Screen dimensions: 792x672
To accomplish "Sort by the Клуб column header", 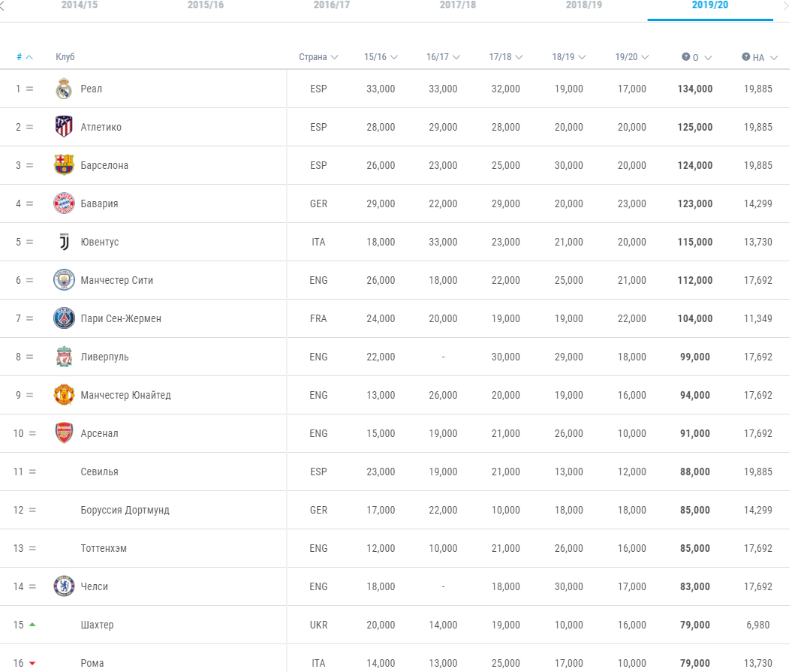I will [65, 57].
